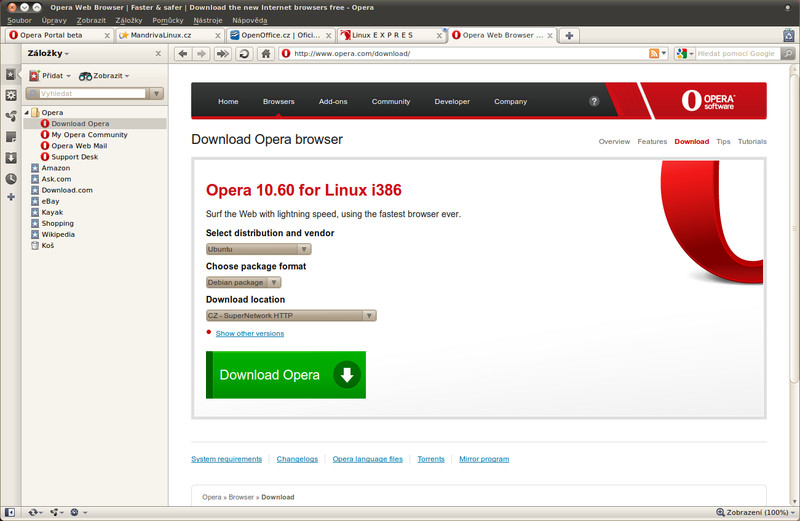This screenshot has height=521, width=800.
Task: Open the Zobrazit menu in menu bar
Action: (91, 20)
